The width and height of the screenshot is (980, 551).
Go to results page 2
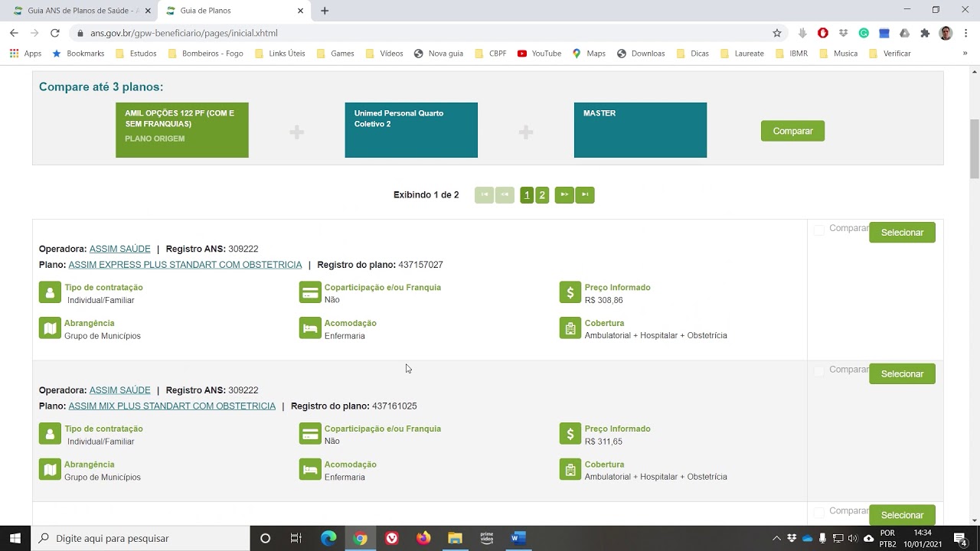tap(542, 195)
